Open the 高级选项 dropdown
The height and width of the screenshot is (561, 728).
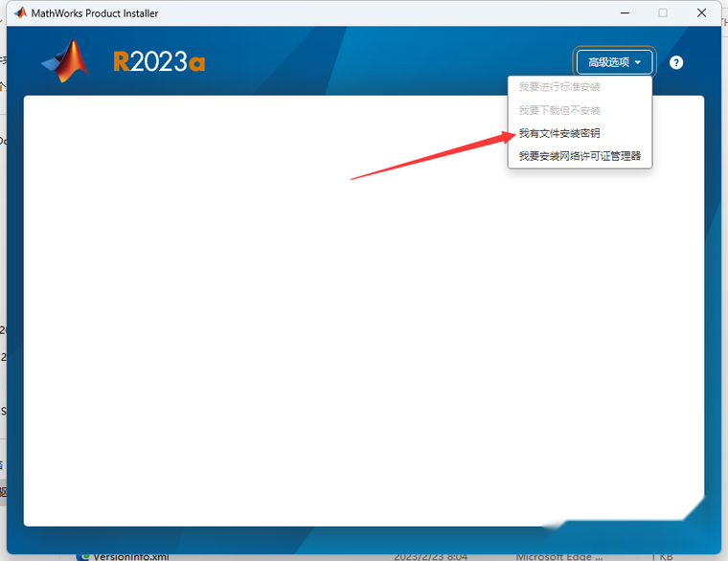tap(614, 62)
